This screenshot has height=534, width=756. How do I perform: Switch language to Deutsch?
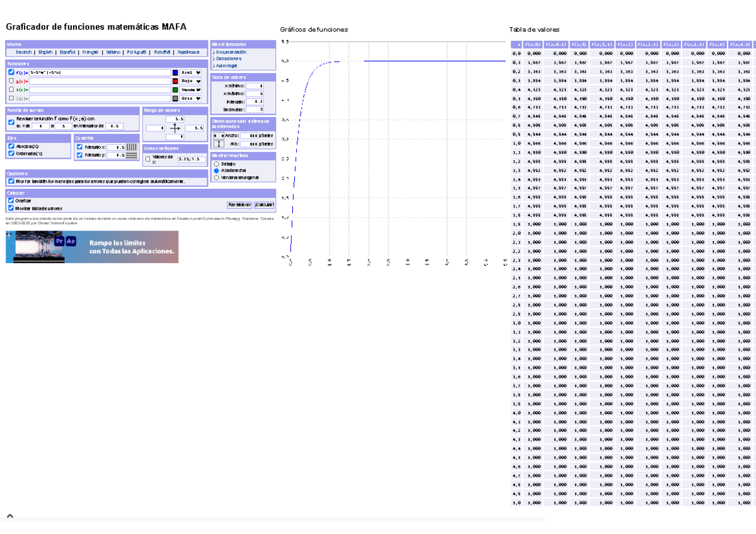24,52
